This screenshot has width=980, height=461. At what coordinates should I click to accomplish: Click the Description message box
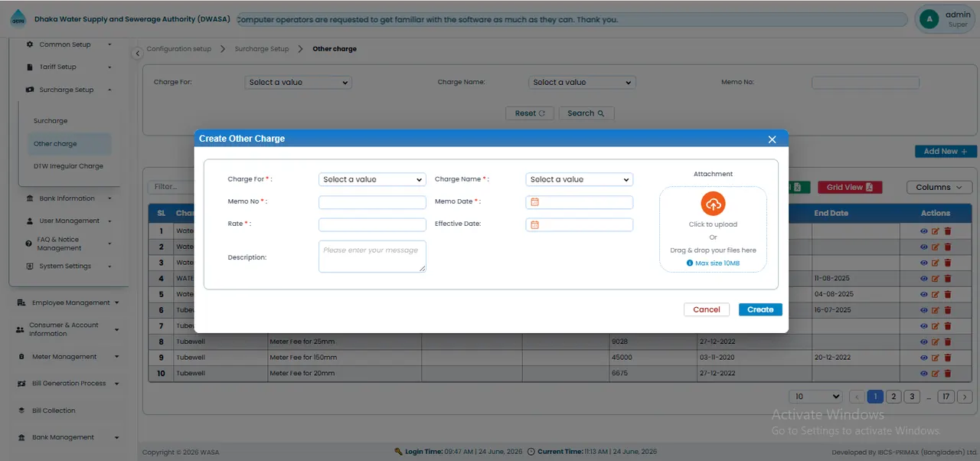point(372,257)
